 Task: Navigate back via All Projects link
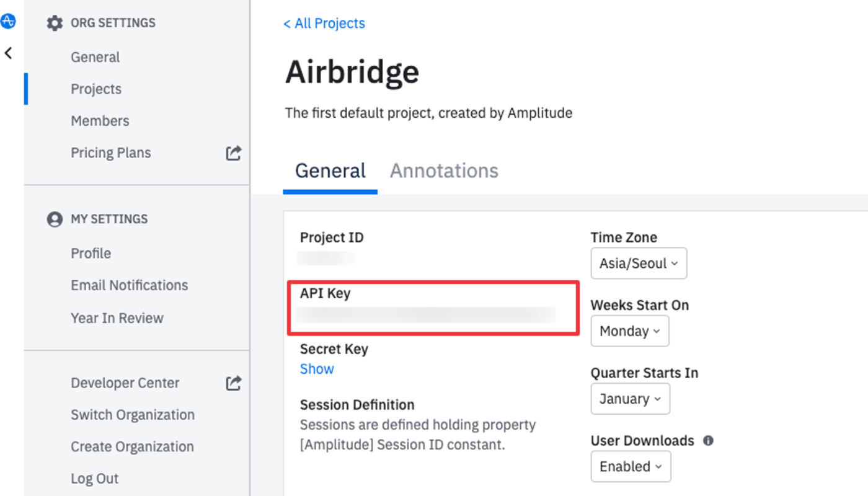[x=324, y=23]
